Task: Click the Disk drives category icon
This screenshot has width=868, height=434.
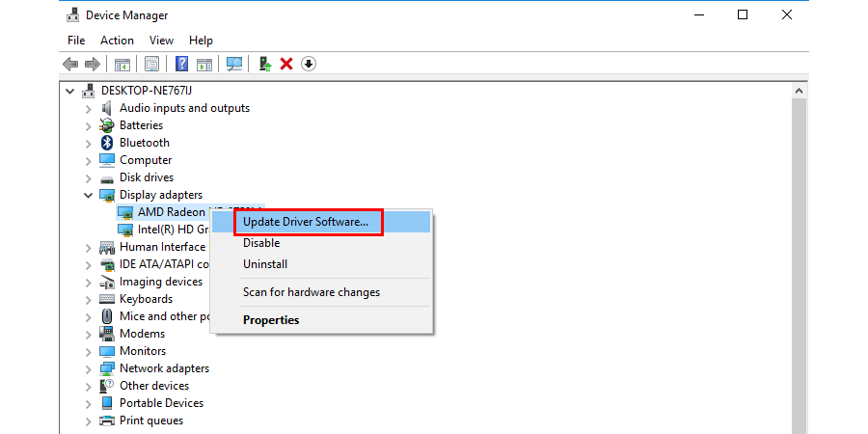Action: click(x=107, y=178)
